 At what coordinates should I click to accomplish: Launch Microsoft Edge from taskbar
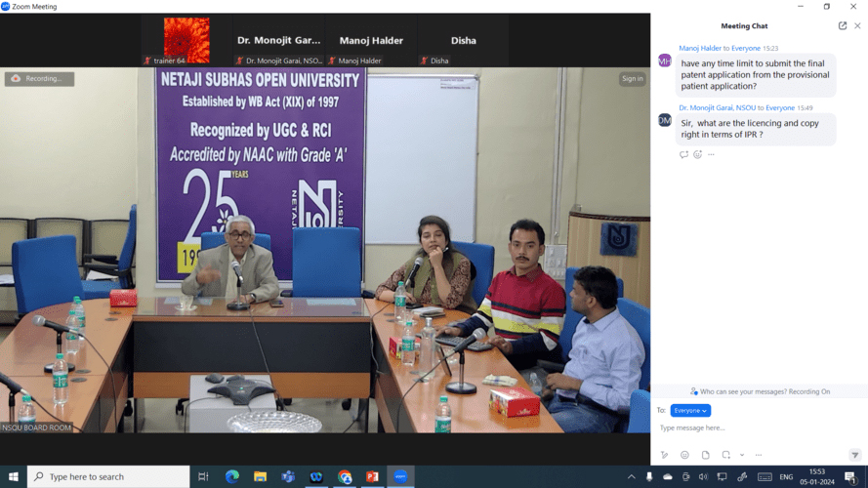point(232,476)
